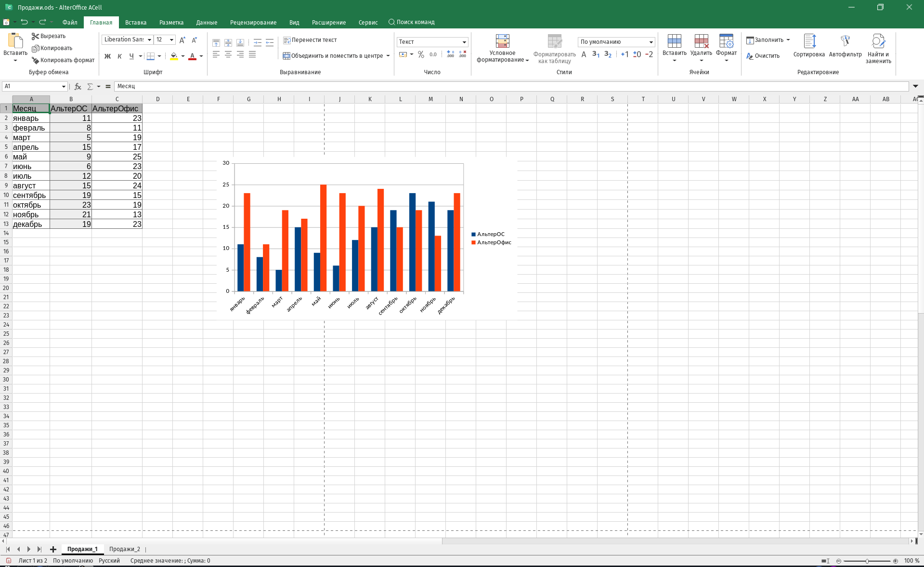Adjust the zoom slider in status bar

867,561
